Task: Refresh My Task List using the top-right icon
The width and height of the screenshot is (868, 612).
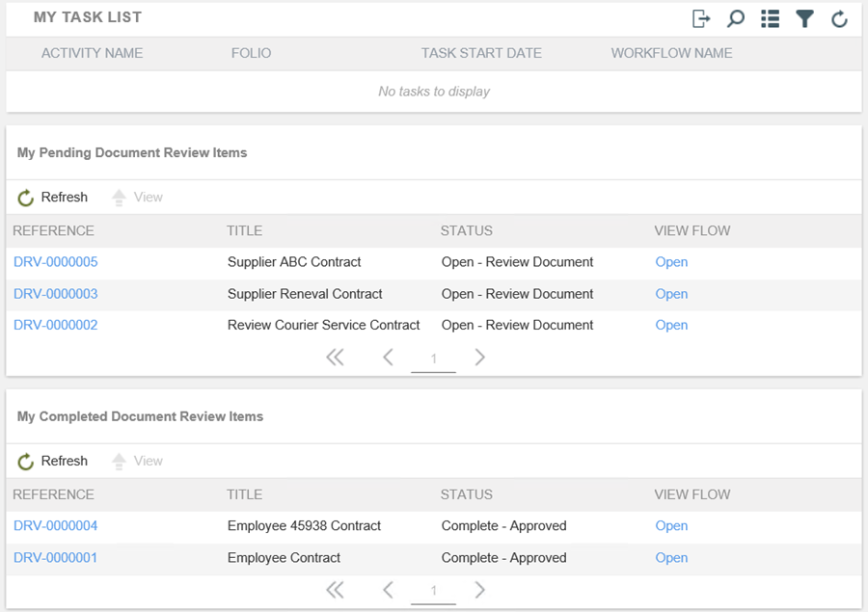Action: point(839,18)
